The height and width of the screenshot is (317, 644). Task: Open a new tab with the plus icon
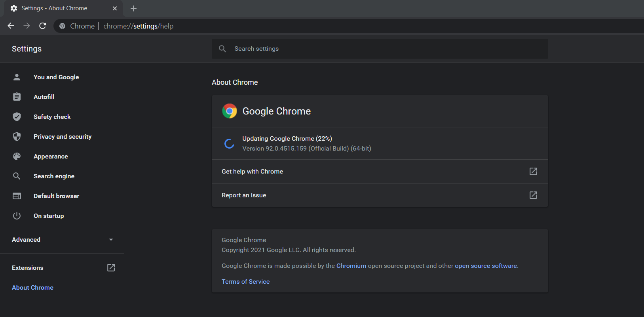tap(133, 8)
